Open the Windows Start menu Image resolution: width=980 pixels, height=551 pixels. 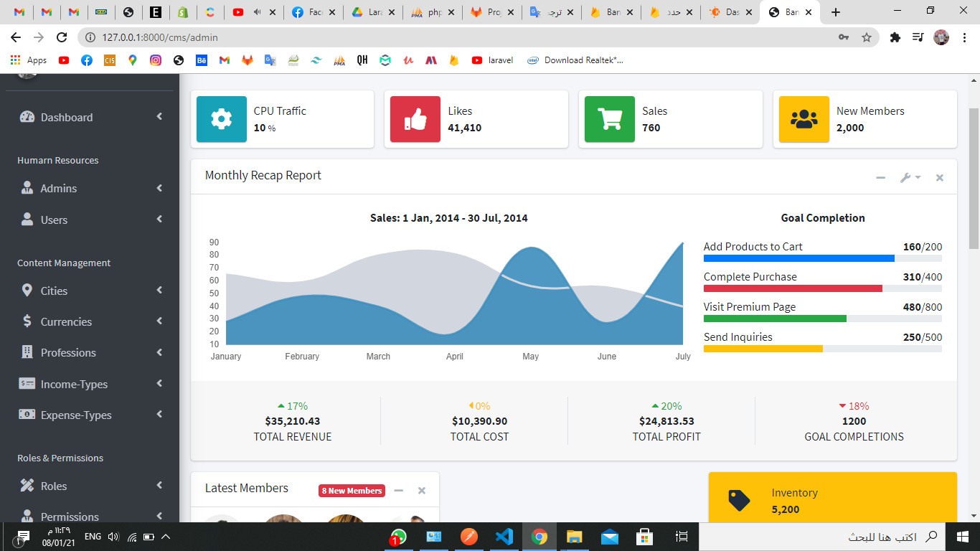(x=963, y=536)
